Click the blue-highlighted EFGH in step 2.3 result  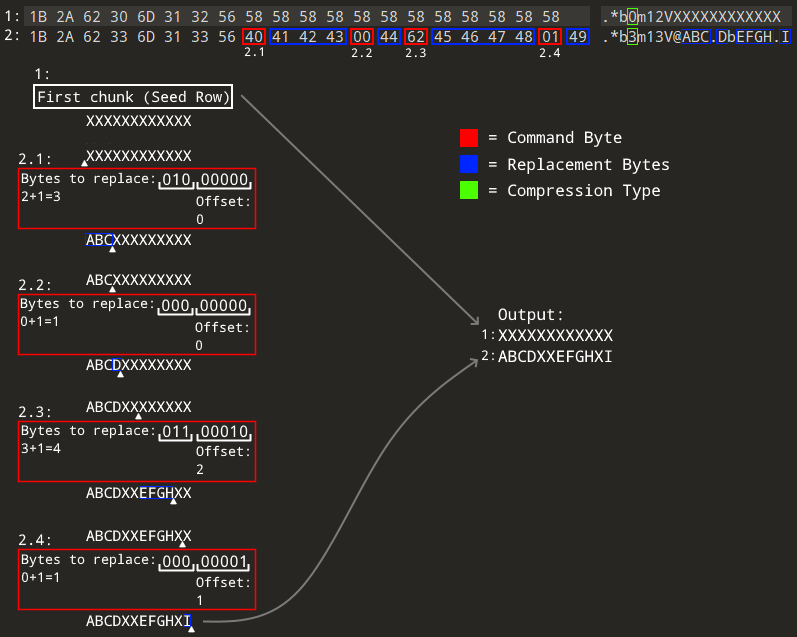156,493
